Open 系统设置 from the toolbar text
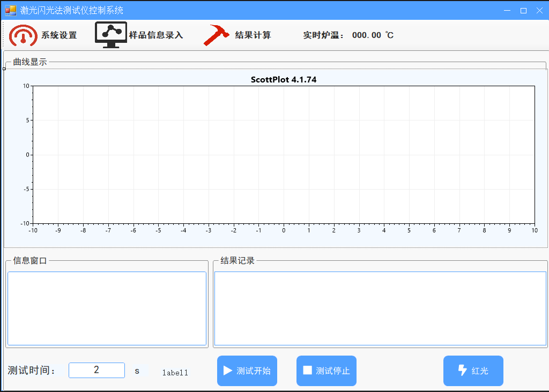The width and height of the screenshot is (549, 392). pyautogui.click(x=59, y=35)
